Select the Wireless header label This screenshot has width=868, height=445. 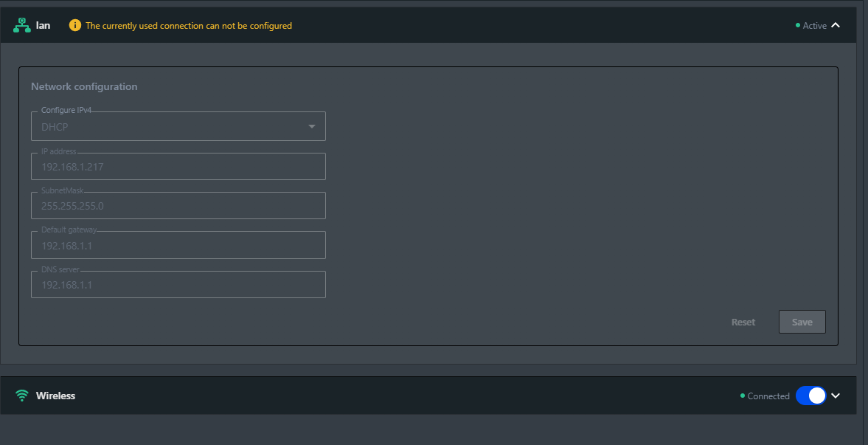point(56,396)
